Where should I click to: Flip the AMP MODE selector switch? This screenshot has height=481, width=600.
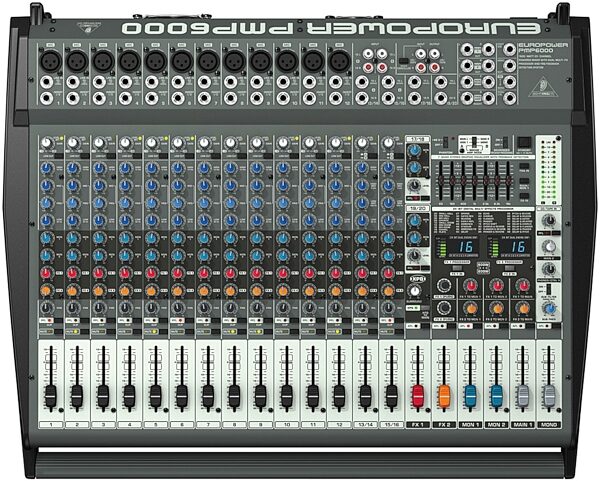pyautogui.click(x=474, y=142)
